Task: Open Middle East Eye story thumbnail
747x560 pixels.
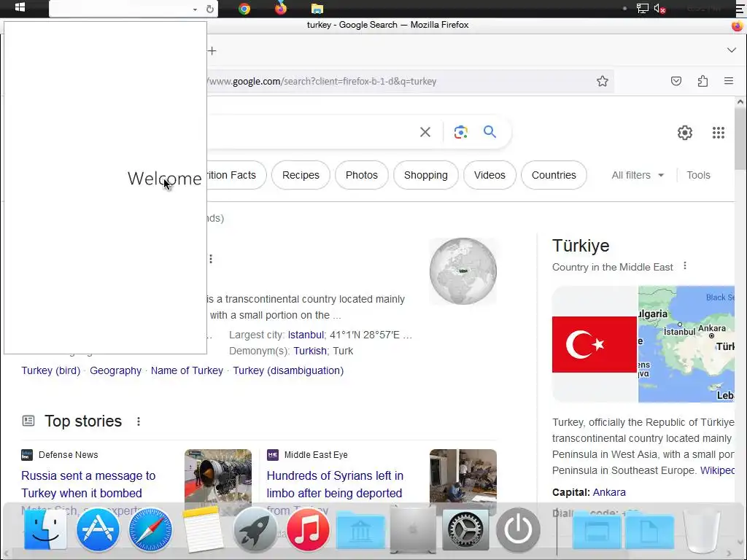Action: coord(463,477)
